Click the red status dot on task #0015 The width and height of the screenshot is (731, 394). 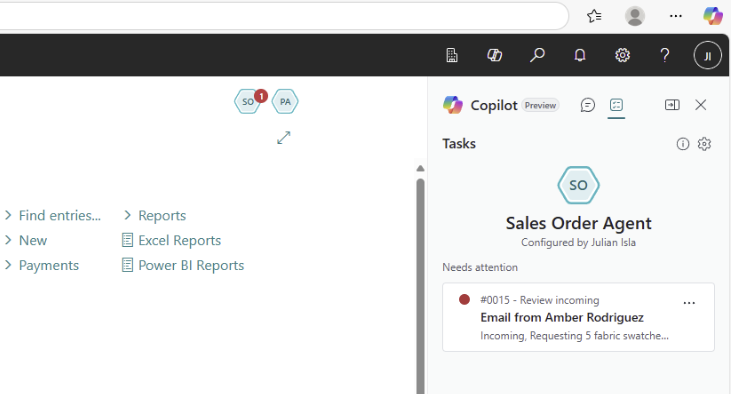[464, 299]
